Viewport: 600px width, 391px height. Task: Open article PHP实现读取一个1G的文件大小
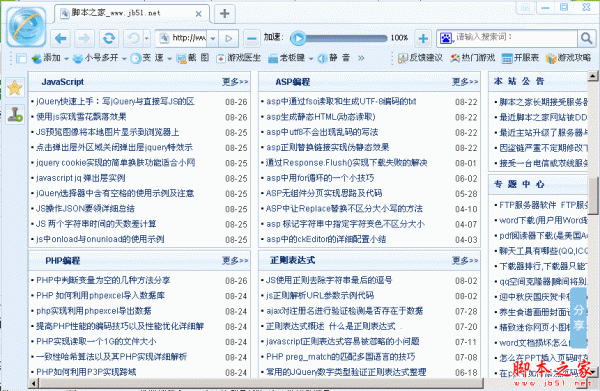pos(96,341)
